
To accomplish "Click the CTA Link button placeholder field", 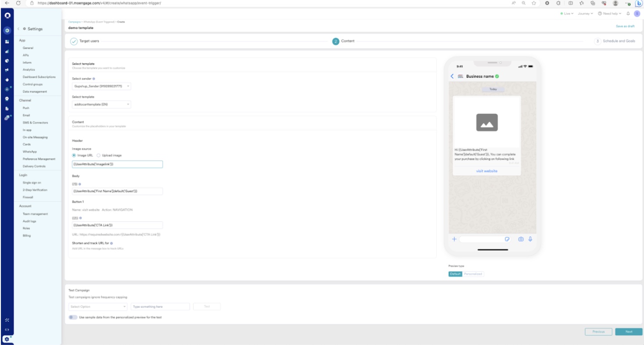I will coord(117,225).
